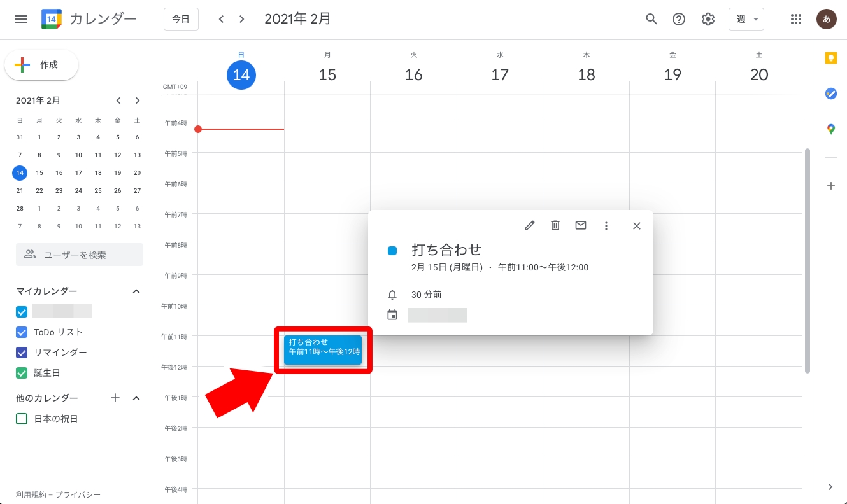Select the 打ち合わせ event block
Viewport: 847px width, 504px height.
tap(323, 350)
